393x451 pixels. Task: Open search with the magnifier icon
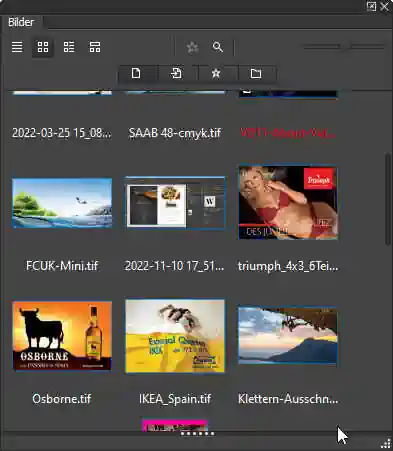pos(218,47)
